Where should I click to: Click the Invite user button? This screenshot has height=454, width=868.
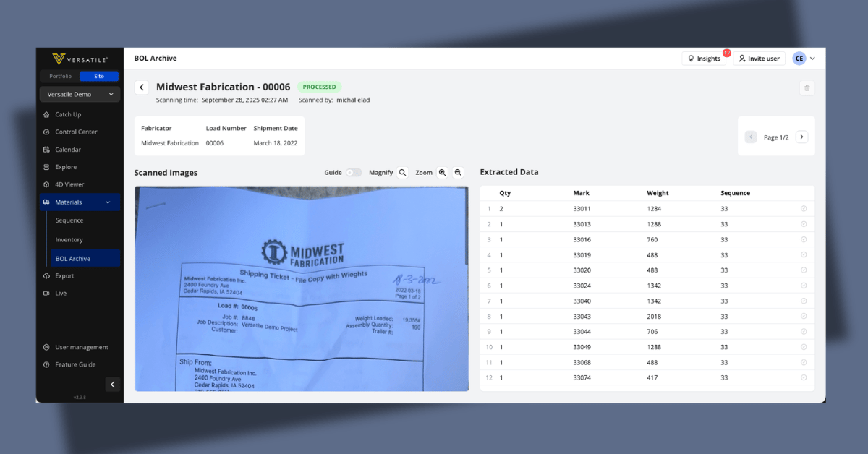(x=759, y=59)
